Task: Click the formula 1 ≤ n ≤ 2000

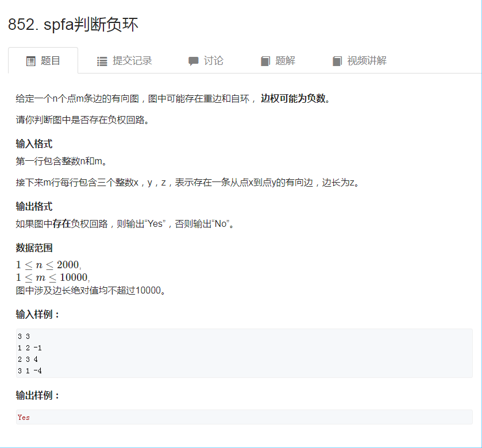Action: (47, 265)
